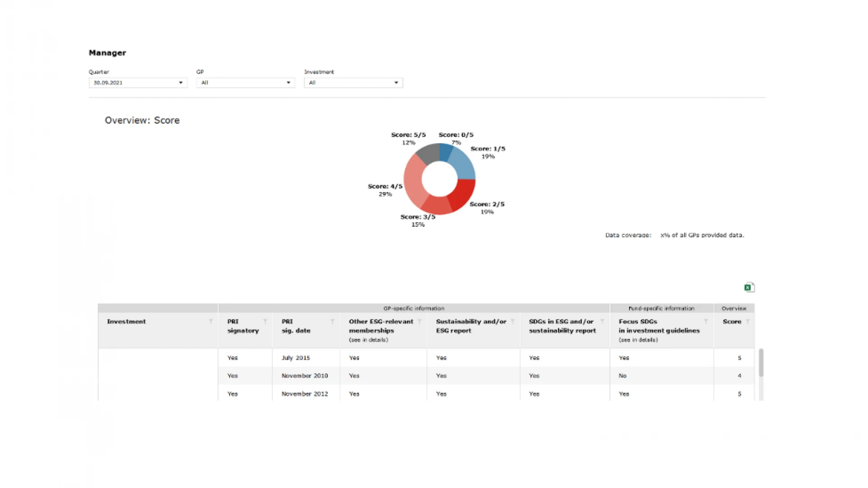
Task: Filter the Investment column
Action: click(x=211, y=321)
